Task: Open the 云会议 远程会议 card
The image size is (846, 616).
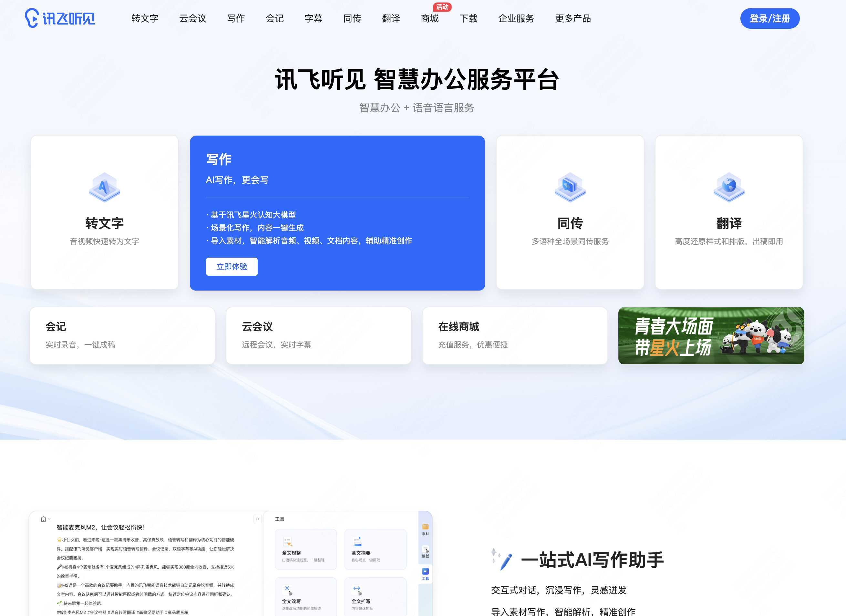Action: 319,335
